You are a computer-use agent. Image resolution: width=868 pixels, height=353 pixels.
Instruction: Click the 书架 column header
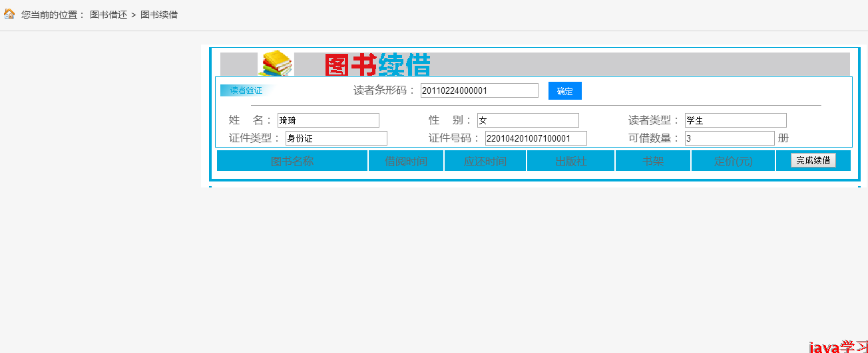653,161
